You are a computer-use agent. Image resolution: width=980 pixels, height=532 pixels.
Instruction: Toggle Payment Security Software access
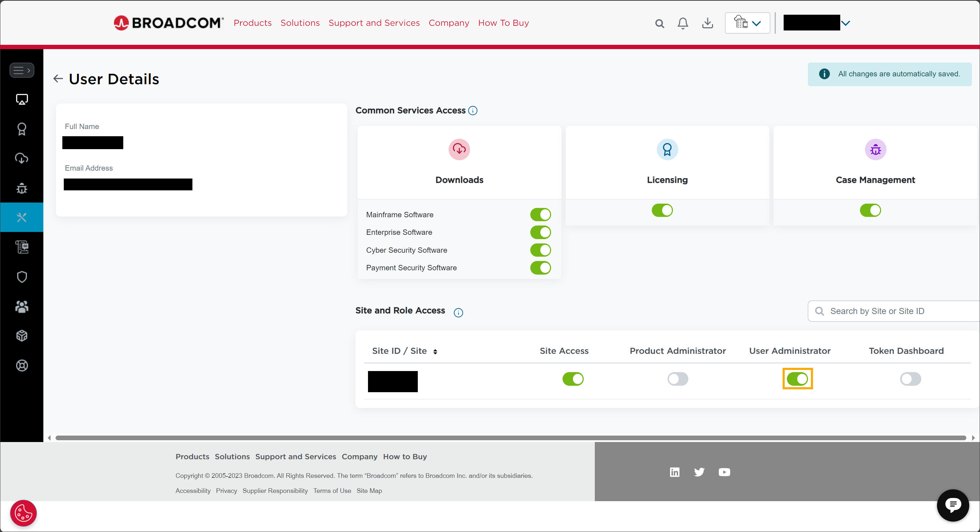point(540,268)
